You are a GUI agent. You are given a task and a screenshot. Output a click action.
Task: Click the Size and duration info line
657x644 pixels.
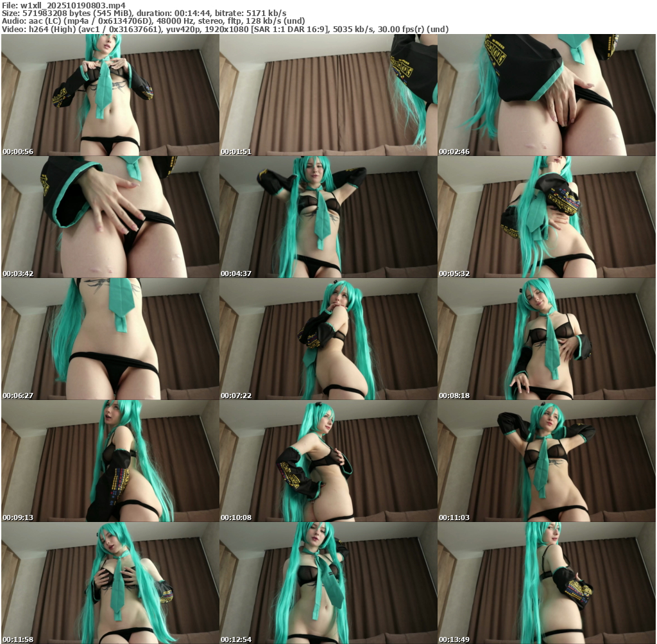click(x=144, y=13)
